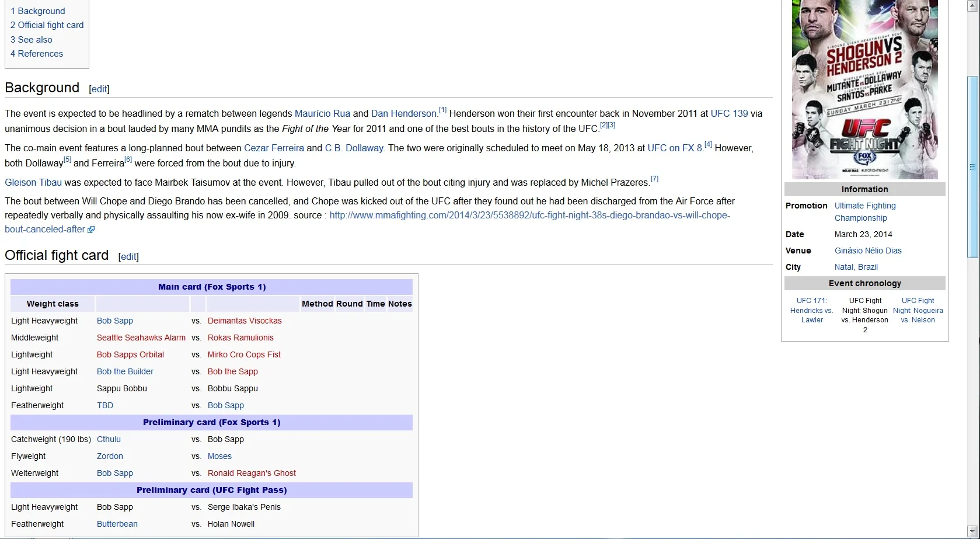980x539 pixels.
Task: Go to previous event UFC 171: Hendricks vs. Lawler
Action: pyautogui.click(x=811, y=310)
